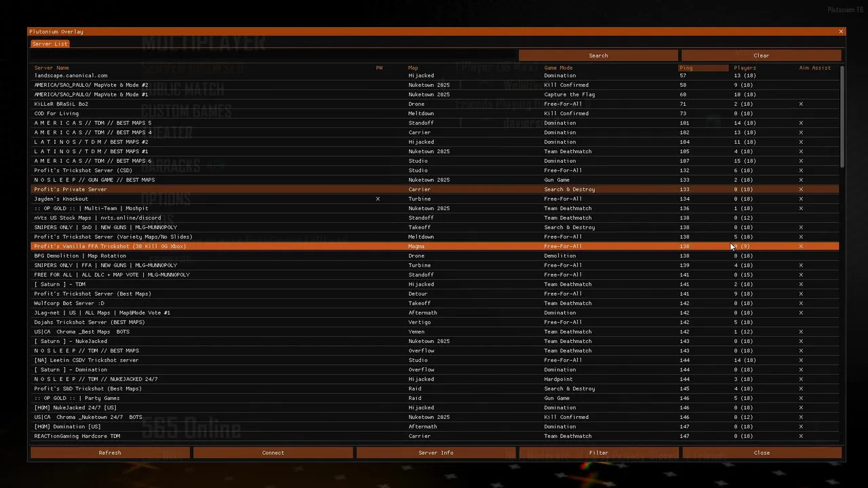Screen dimensions: 868x488
Task: Select A M E R I C A S BEST MAPS 6
Action: pos(435,161)
